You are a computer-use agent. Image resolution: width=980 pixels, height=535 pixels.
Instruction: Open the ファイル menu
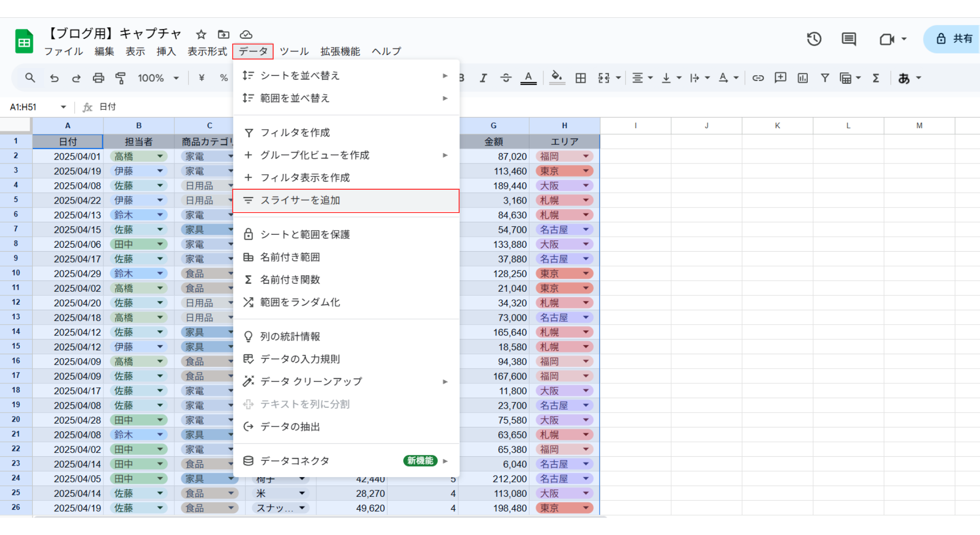(x=63, y=52)
